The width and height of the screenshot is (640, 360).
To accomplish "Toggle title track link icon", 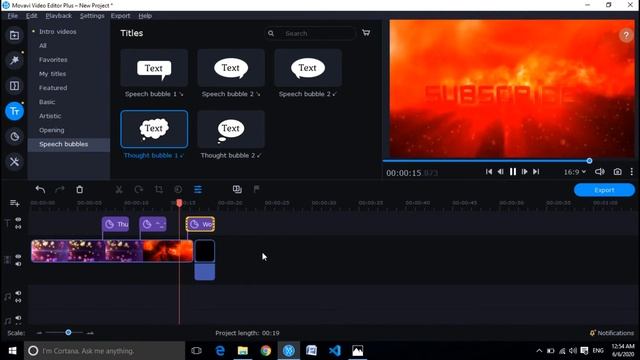I will [x=18, y=227].
